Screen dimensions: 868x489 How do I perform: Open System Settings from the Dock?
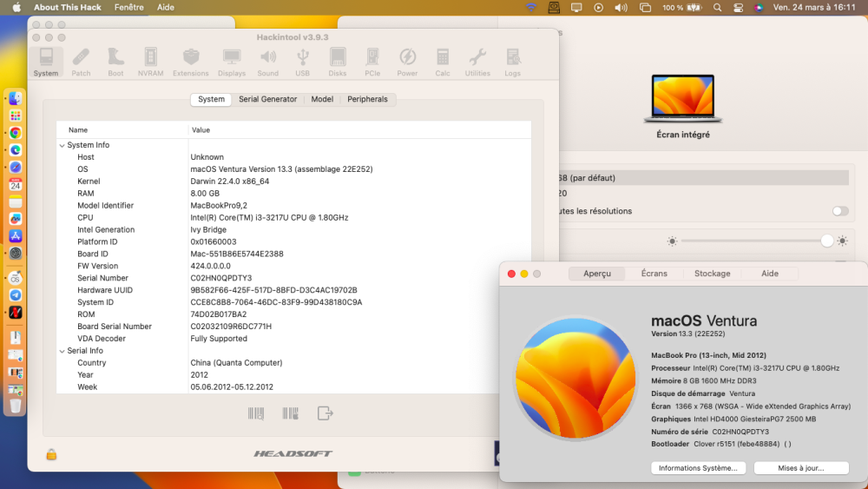coord(16,253)
